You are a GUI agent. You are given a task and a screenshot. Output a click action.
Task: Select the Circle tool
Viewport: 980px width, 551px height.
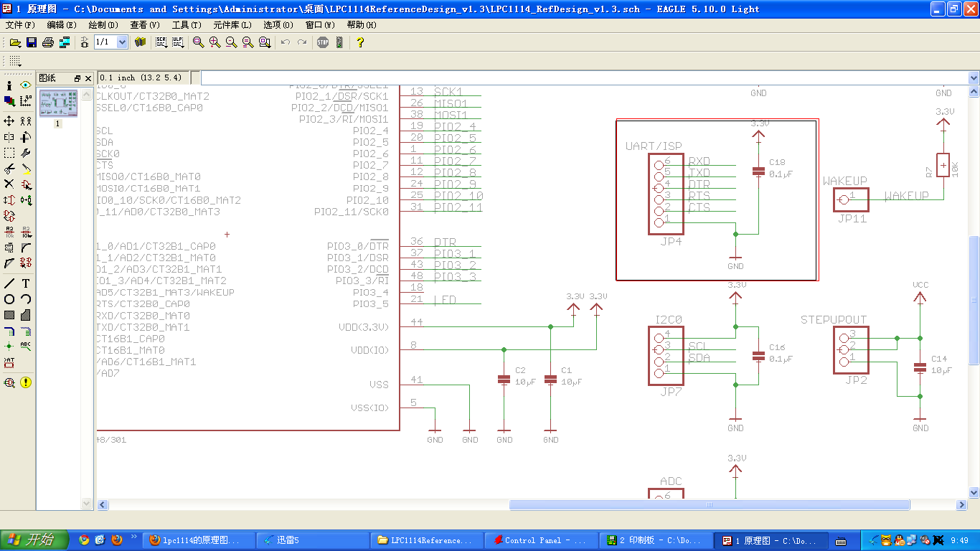(x=9, y=299)
